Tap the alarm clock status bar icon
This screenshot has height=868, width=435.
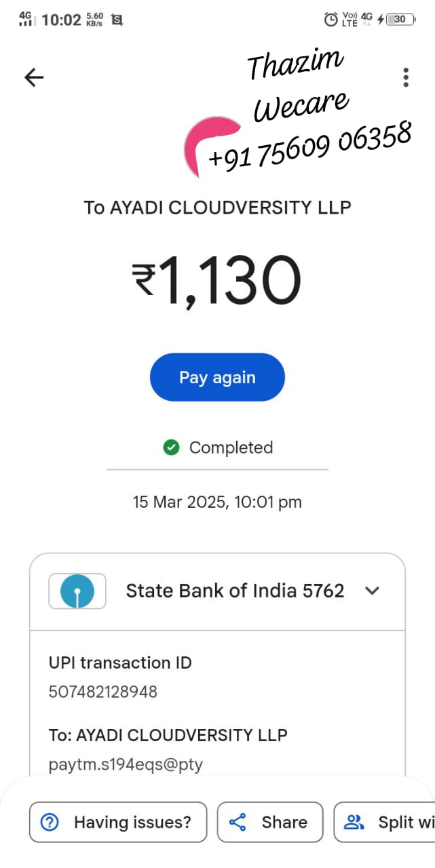coord(331,20)
